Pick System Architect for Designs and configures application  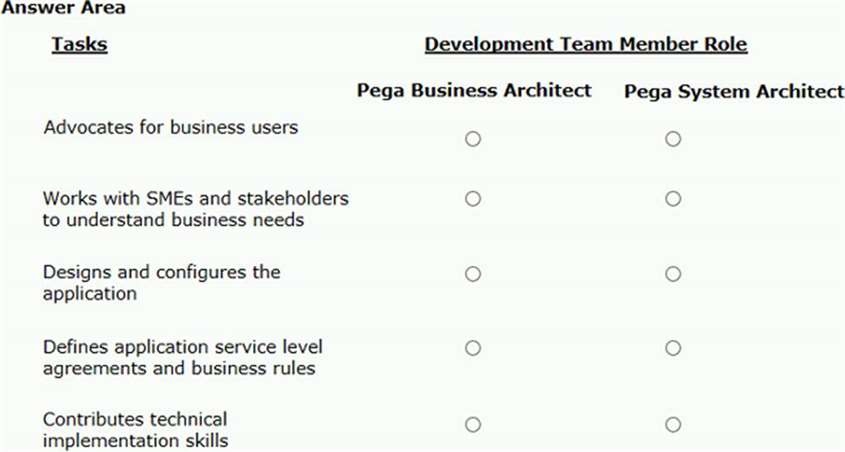pyautogui.click(x=673, y=274)
